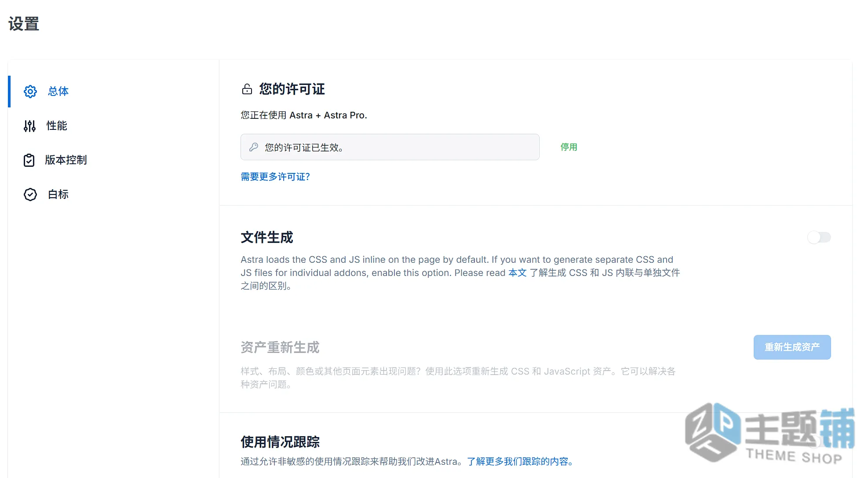The width and height of the screenshot is (868, 478).
Task: Switch to the 性能 tab
Action: (x=57, y=126)
